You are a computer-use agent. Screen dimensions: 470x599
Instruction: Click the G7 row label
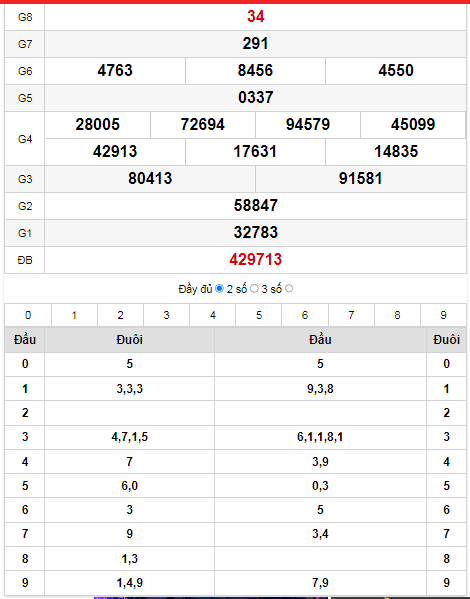tap(25, 44)
